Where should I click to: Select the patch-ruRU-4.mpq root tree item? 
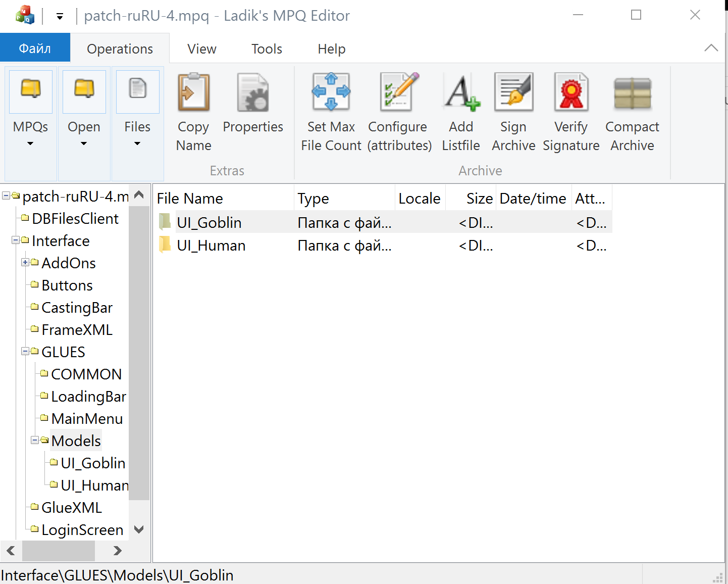click(x=76, y=196)
